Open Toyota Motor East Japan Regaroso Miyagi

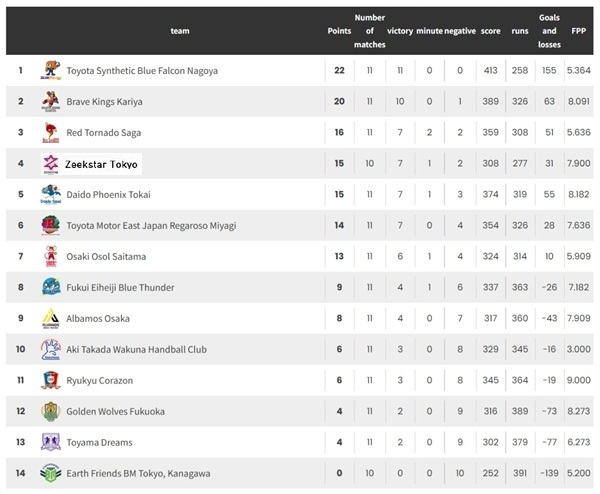click(151, 226)
